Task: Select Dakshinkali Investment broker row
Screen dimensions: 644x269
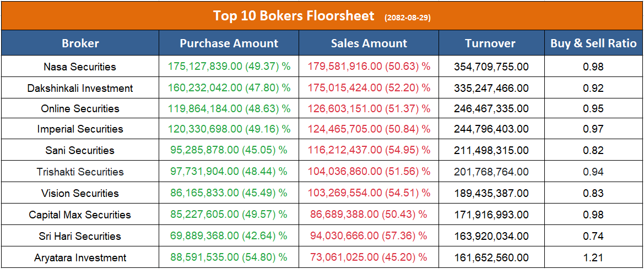Action: [x=80, y=88]
